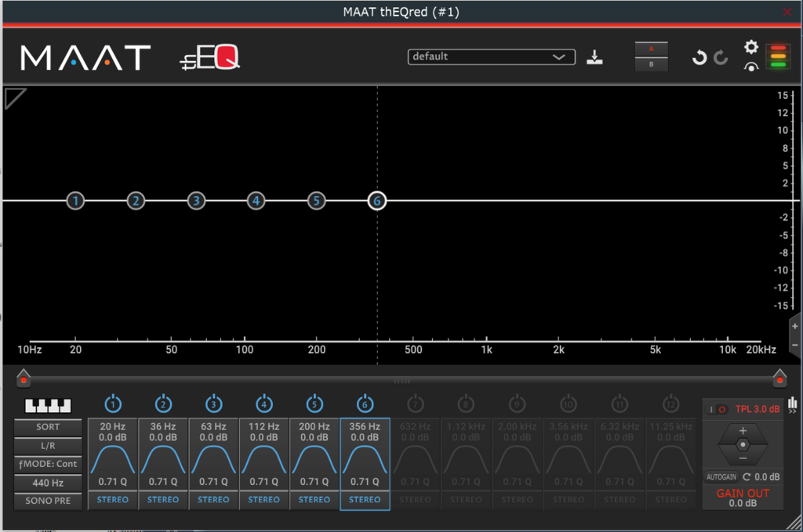Click the center grip of range slider

[402, 381]
